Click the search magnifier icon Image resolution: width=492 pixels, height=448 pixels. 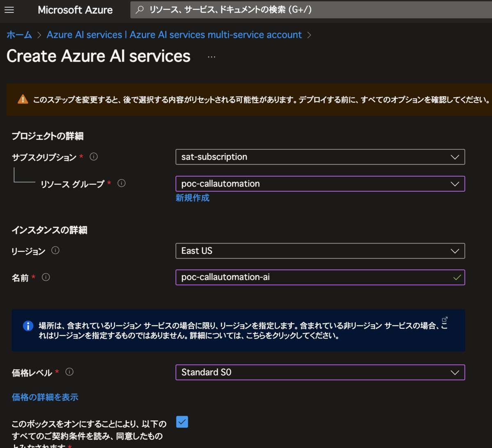tap(140, 9)
